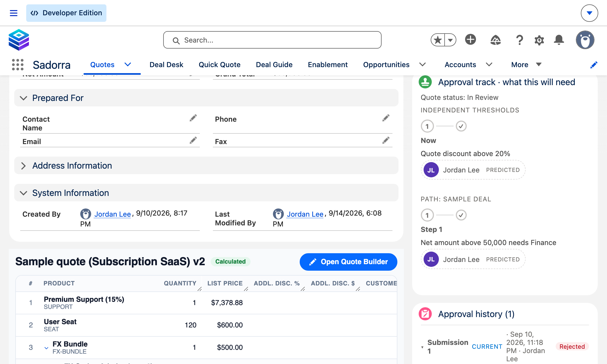
Task: Expand the Address Information section
Action: coord(24,166)
